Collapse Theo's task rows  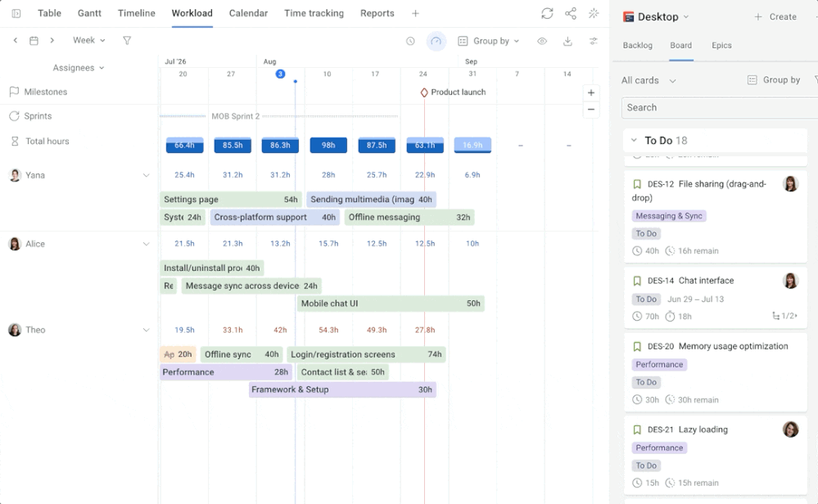point(146,330)
